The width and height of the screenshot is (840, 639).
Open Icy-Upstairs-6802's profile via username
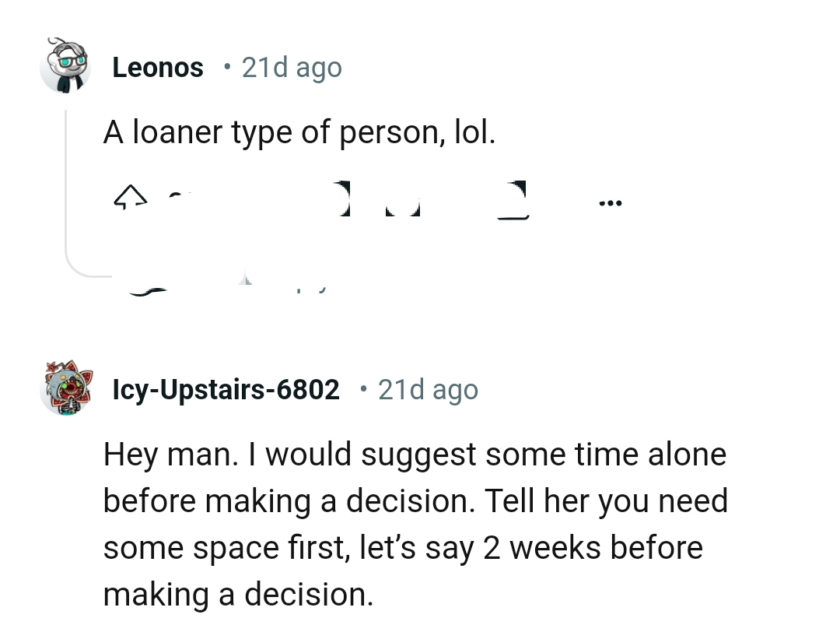[226, 389]
